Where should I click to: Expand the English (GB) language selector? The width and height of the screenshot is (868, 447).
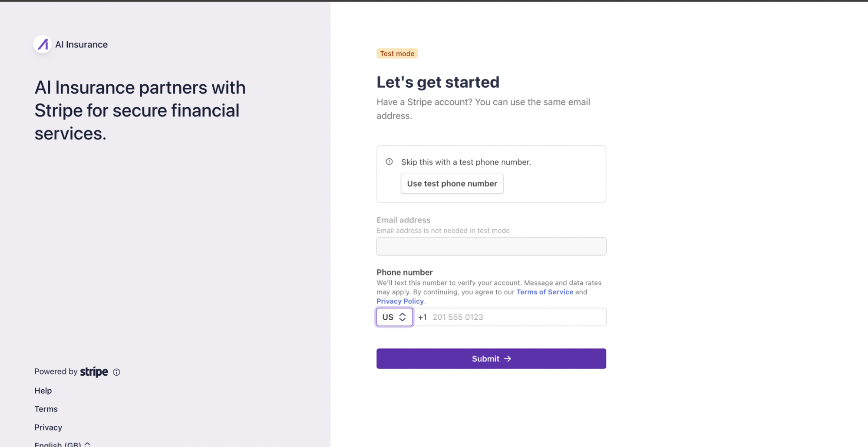62,444
